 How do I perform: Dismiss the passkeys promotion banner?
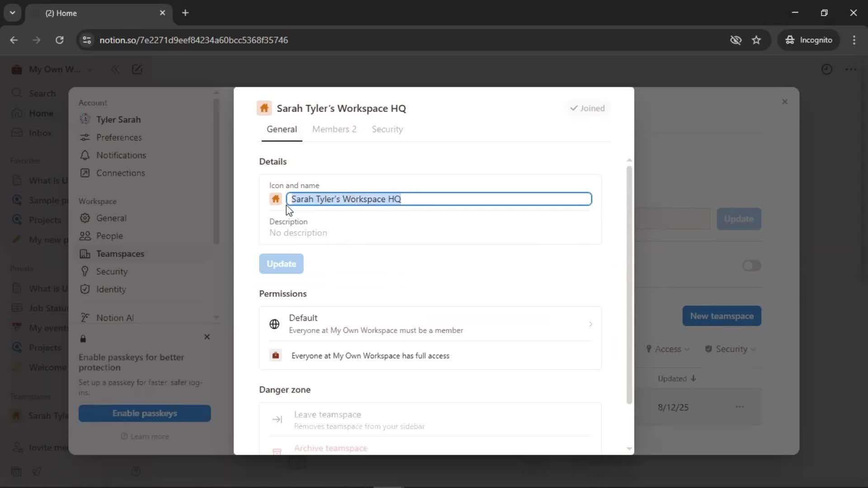point(207,337)
